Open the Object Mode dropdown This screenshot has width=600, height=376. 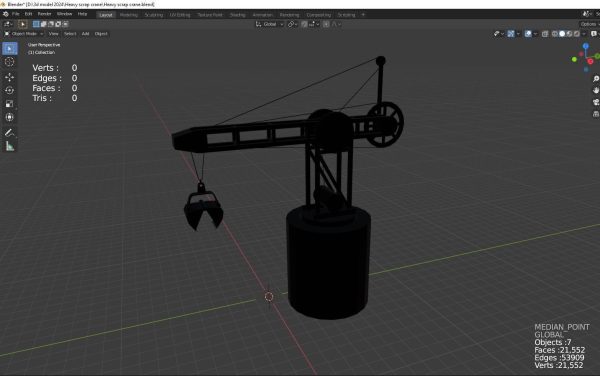tap(23, 34)
